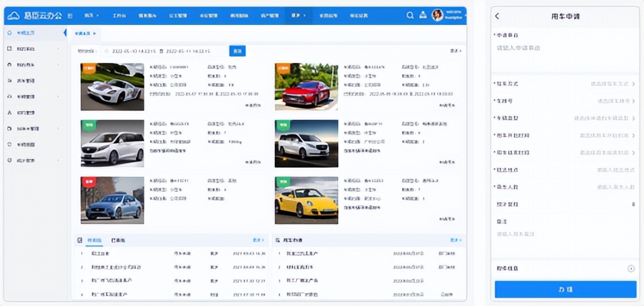
Task: Click the date range input field
Action: 163,51
